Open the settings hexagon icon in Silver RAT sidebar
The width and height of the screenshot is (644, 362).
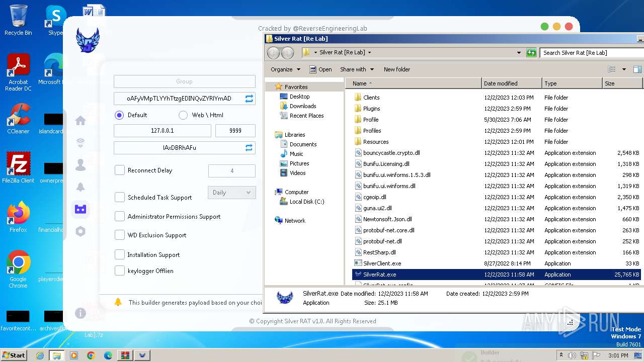pyautogui.click(x=80, y=231)
